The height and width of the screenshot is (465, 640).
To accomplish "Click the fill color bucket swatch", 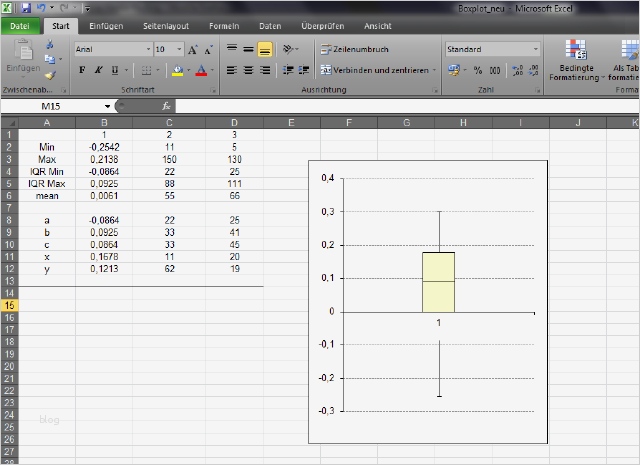I will tap(177, 70).
